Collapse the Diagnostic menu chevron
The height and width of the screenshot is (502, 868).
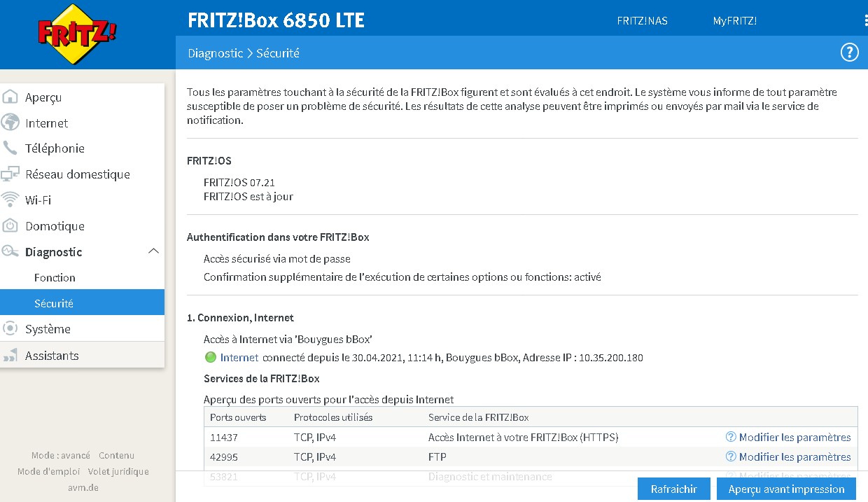click(x=154, y=251)
